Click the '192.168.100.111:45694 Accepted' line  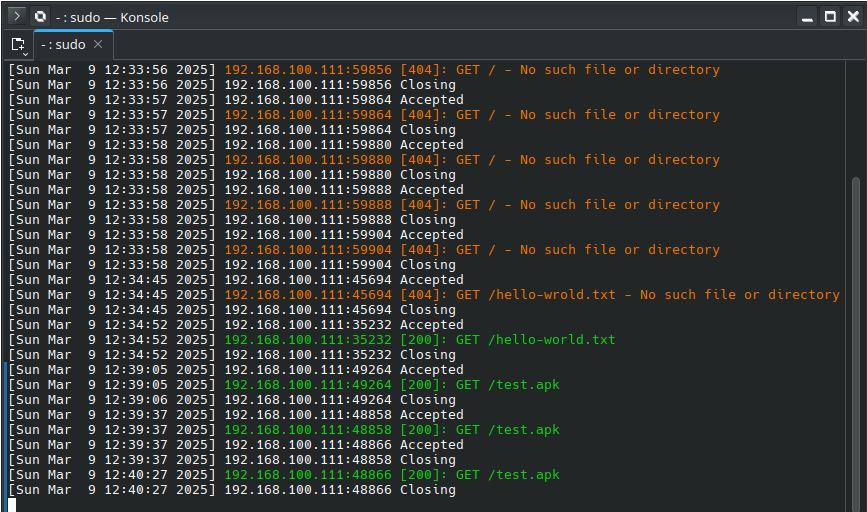point(236,280)
